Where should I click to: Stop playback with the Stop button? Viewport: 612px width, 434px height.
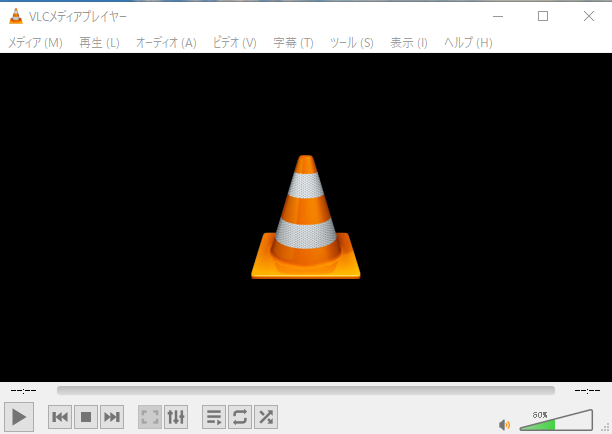tap(86, 417)
